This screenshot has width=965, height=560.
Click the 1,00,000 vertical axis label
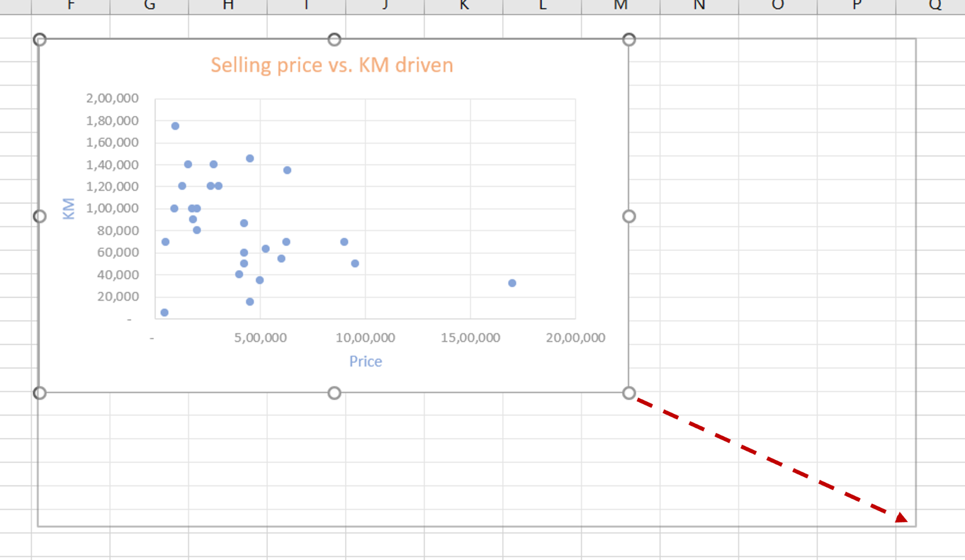tap(112, 208)
